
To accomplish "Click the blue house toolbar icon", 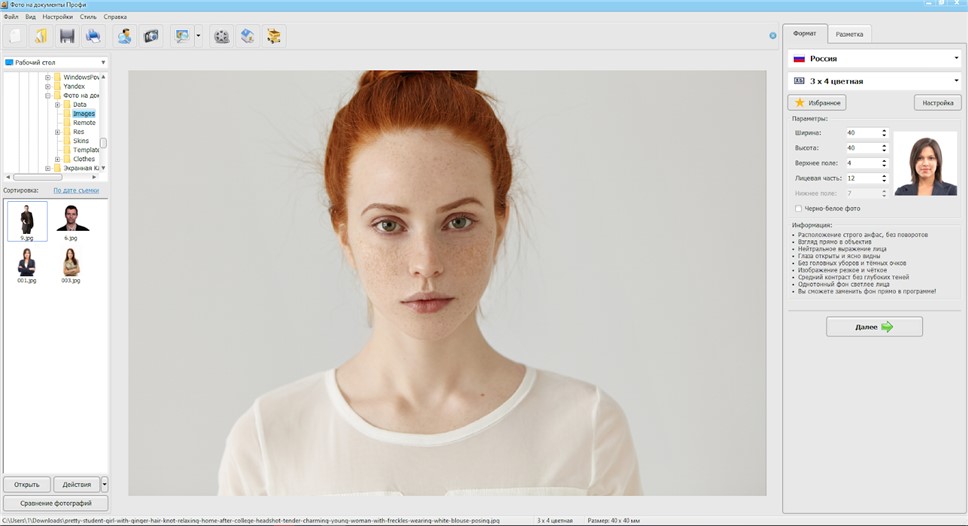I will tap(248, 36).
